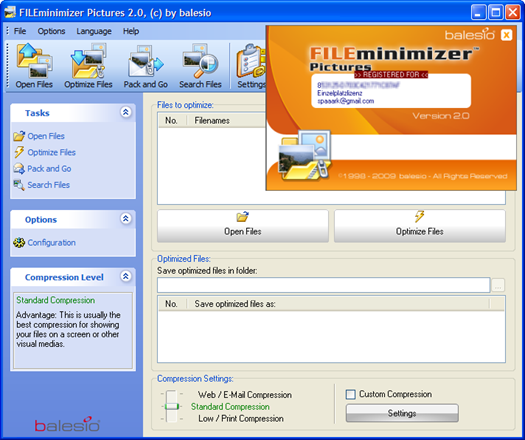The width and height of the screenshot is (525, 440).
Task: Enable the Custom Compression checkbox
Action: [350, 394]
